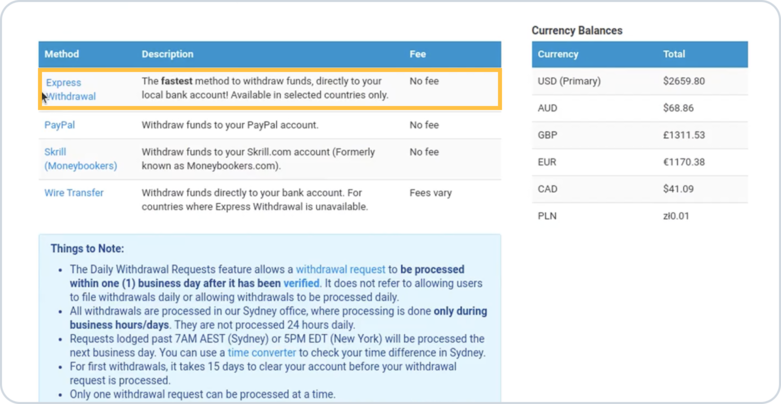
Task: Follow the 'withdrawal request' link
Action: 341,269
